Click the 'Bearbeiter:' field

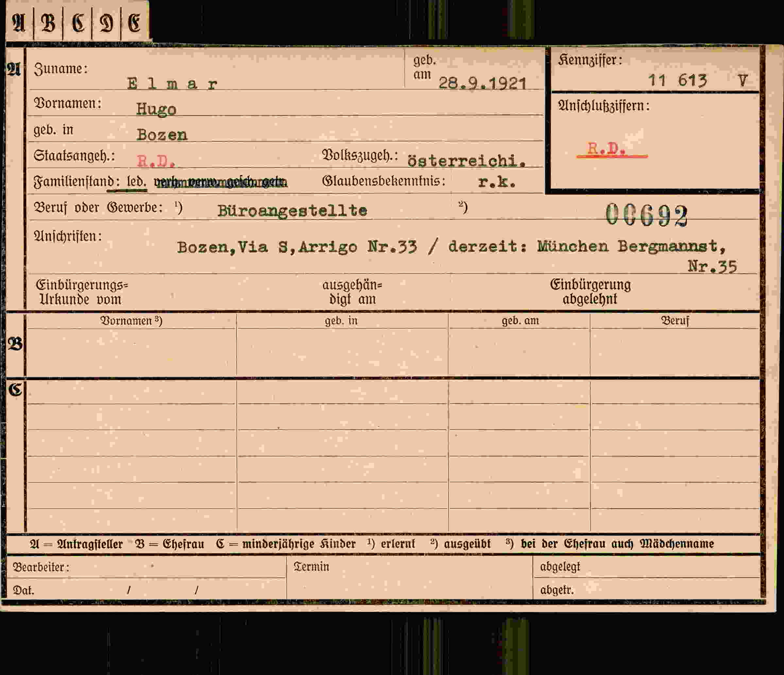point(146,567)
